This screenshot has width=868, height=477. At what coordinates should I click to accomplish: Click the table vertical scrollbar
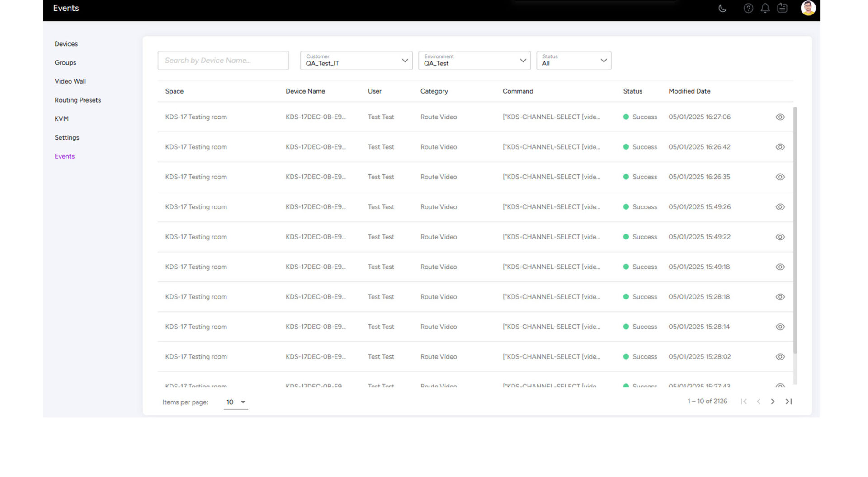(x=795, y=230)
